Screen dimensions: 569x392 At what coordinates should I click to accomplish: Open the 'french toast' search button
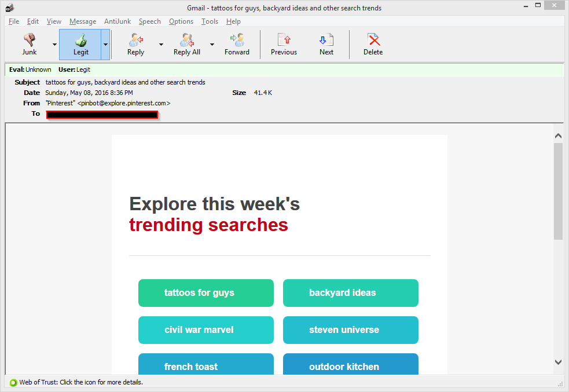point(205,364)
